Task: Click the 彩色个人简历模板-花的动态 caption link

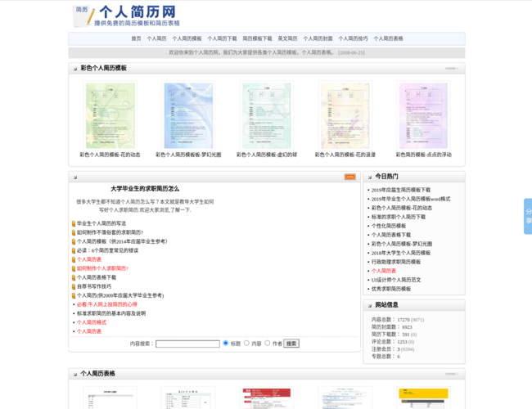Action: (110, 155)
